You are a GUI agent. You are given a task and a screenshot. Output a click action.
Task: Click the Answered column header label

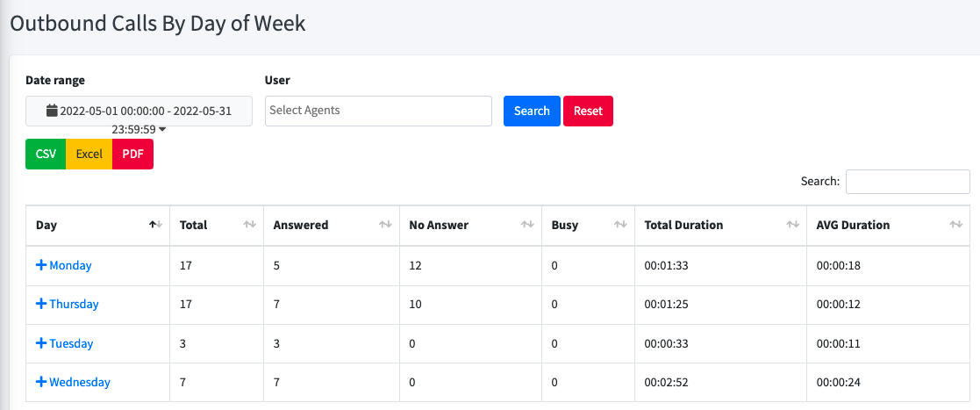tap(301, 225)
